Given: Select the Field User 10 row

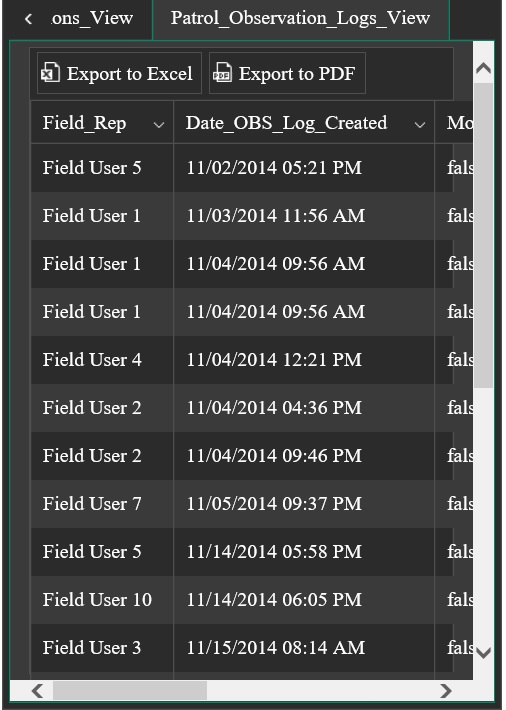Looking at the screenshot, I should tap(251, 600).
